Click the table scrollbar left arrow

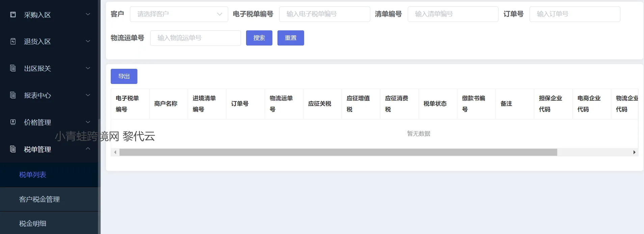[115, 152]
